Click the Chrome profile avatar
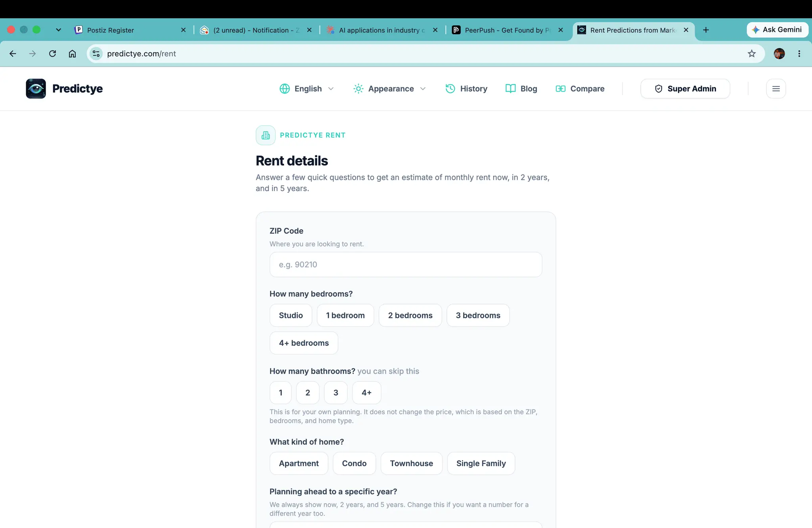This screenshot has height=528, width=812. 779,54
